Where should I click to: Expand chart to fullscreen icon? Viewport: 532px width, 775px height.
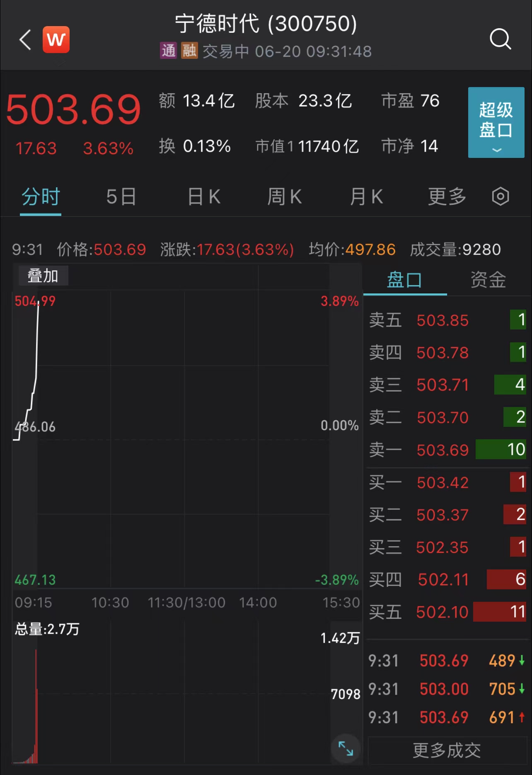tap(346, 748)
